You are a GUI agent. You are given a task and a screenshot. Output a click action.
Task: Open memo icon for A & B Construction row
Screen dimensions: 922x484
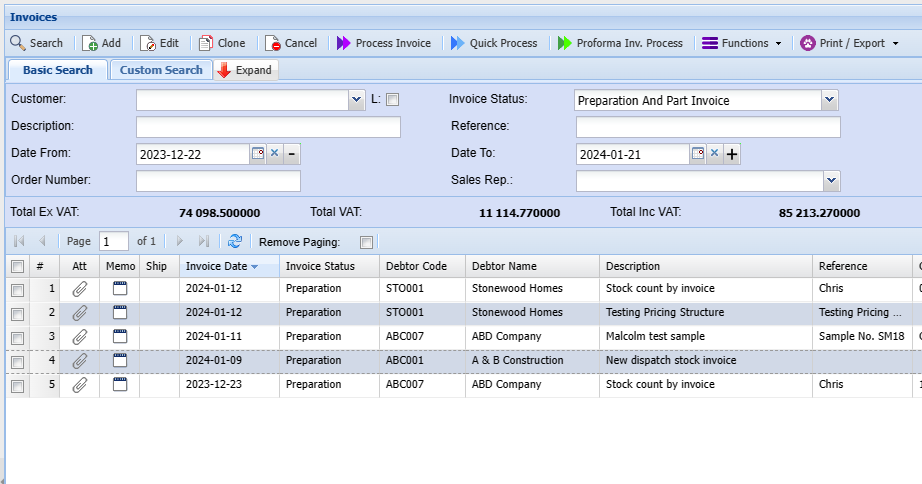click(120, 360)
